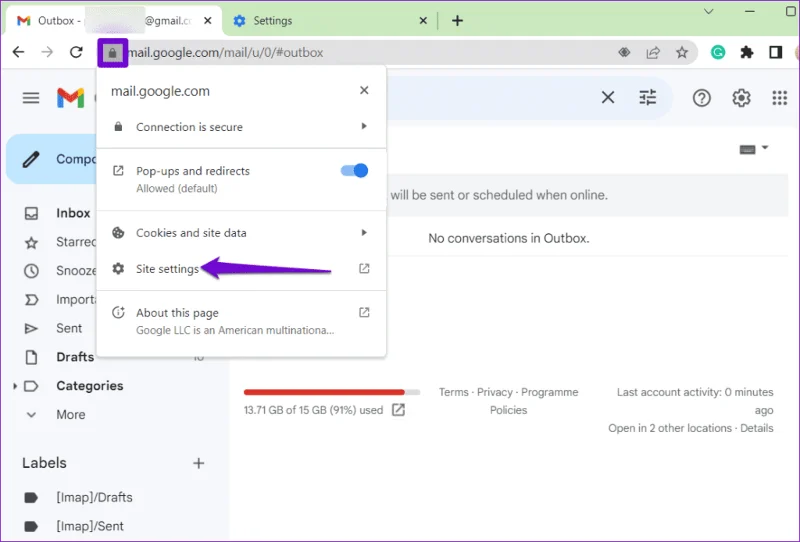Open Site settings in the popup
This screenshot has width=800, height=542.
241,268
